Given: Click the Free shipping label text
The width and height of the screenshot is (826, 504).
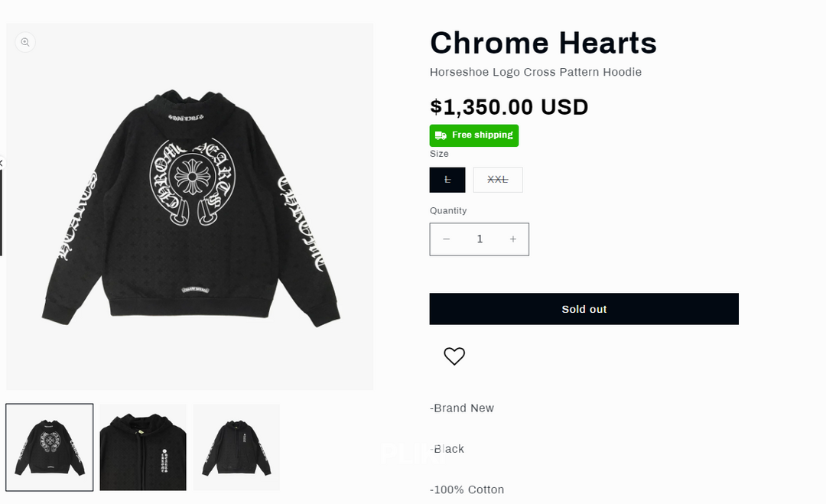Looking at the screenshot, I should pos(482,135).
